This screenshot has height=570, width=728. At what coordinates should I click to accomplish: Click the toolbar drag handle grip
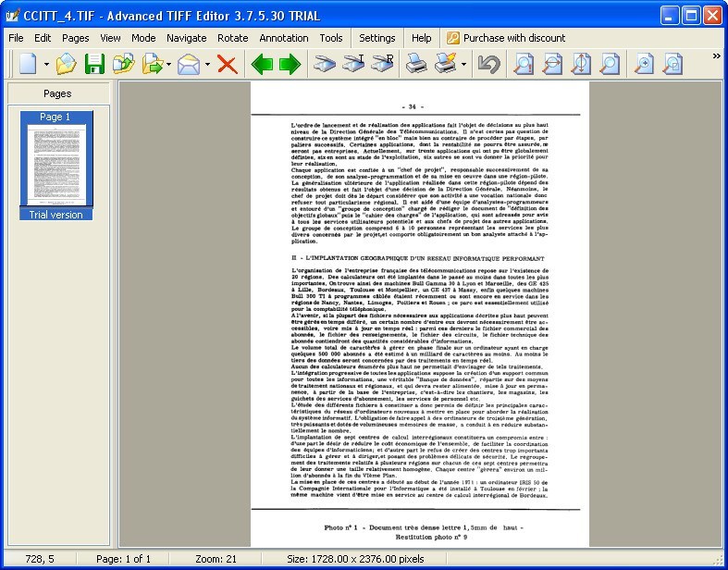coord(10,64)
